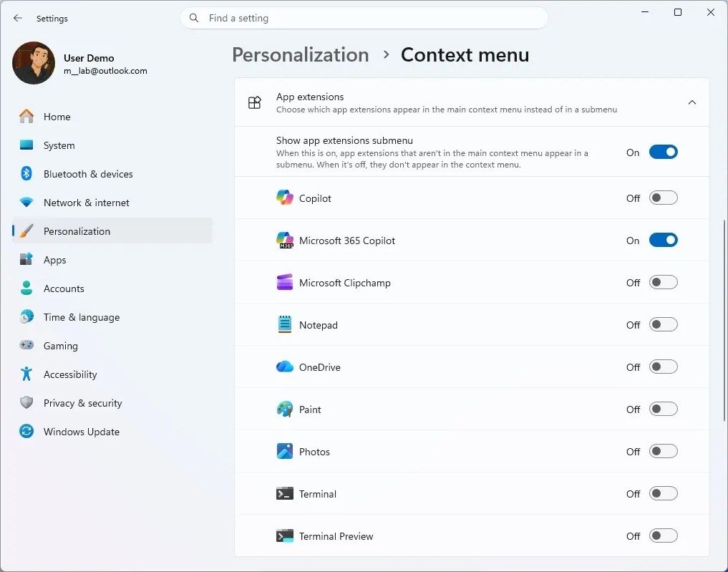Click the Apps sidebar icon
The image size is (728, 572).
click(26, 259)
